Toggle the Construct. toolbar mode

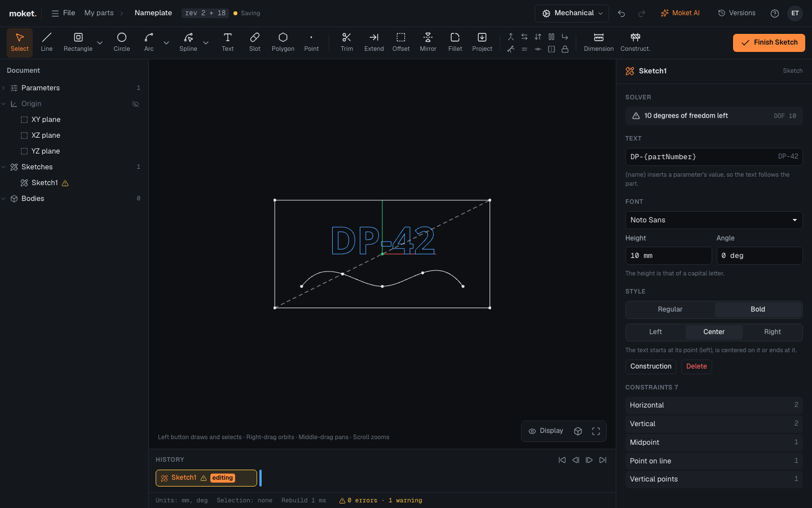point(636,42)
